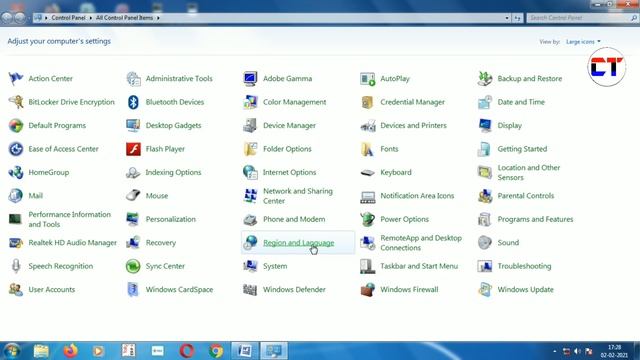This screenshot has width=640, height=360.
Task: Expand the arrow after Control Panel breadcrumb
Action: pos(91,18)
